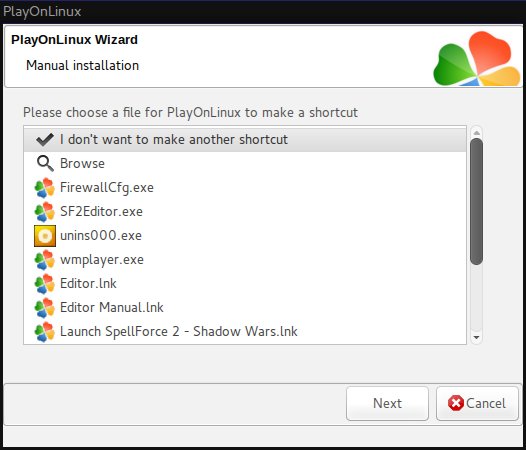Click the list scrollbar up arrow
Viewport: 526px width, 450px height.
pyautogui.click(x=476, y=133)
